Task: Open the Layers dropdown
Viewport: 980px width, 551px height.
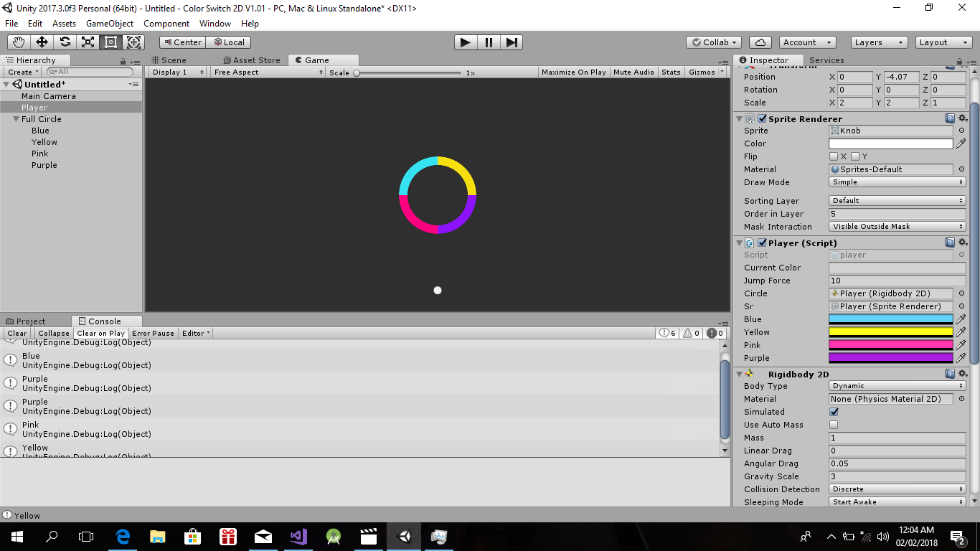Action: [879, 42]
